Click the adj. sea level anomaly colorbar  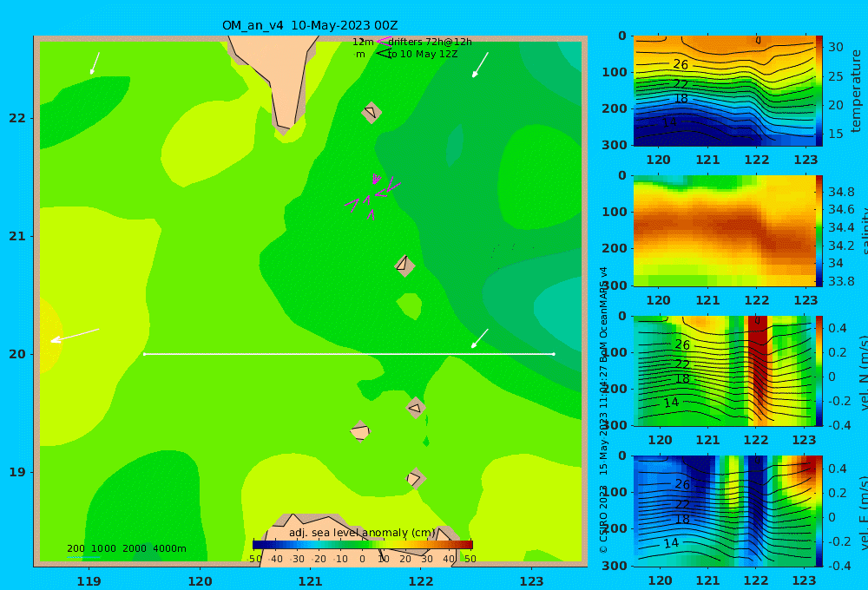pyautogui.click(x=363, y=545)
